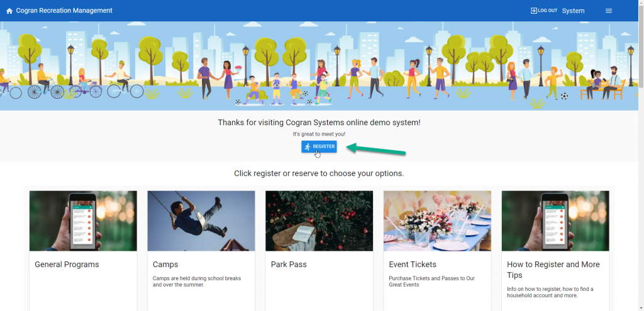Screen dimensions: 644x311
Task: Select the Park Pass card heading
Action: point(289,265)
